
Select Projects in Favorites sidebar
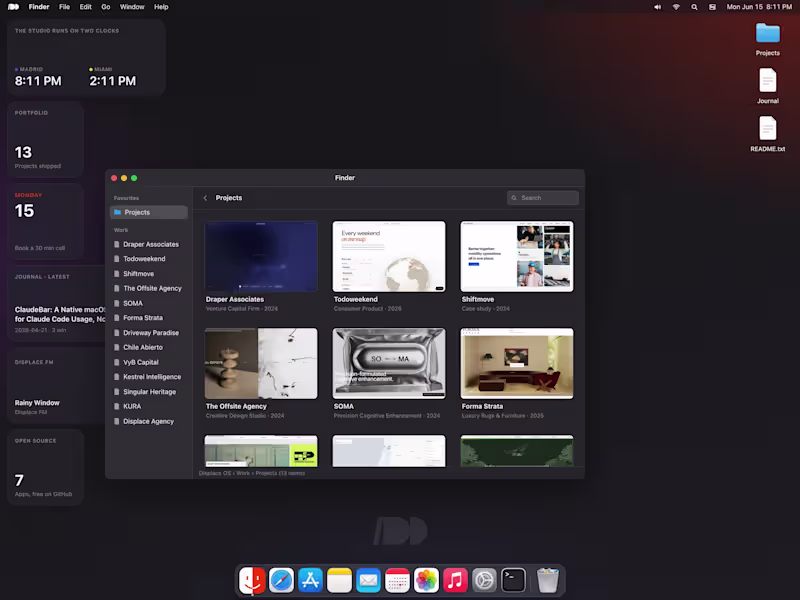coord(149,212)
